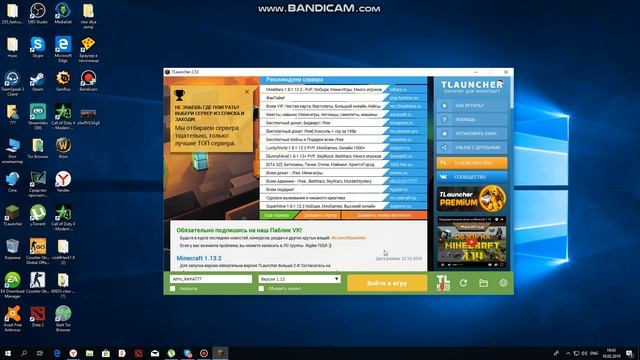
Task: Open uTorrent desktop shortcut
Action: (x=38, y=216)
